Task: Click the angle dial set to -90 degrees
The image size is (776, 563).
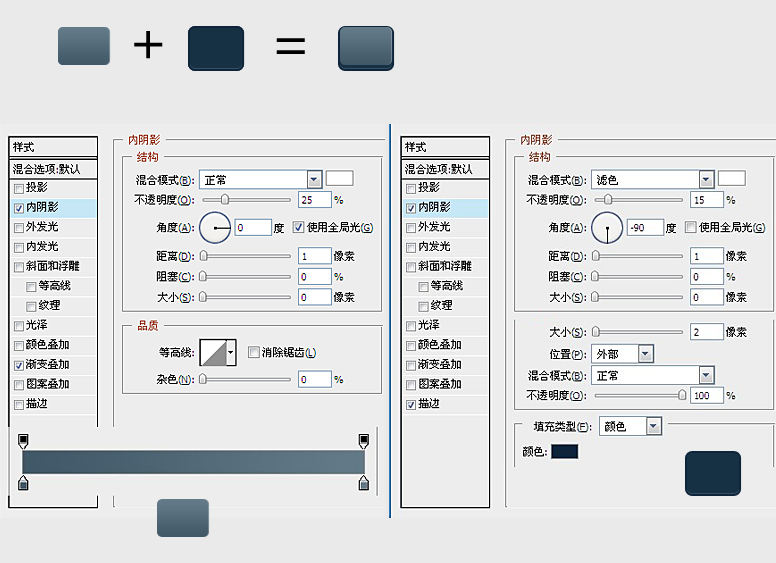Action: click(607, 228)
